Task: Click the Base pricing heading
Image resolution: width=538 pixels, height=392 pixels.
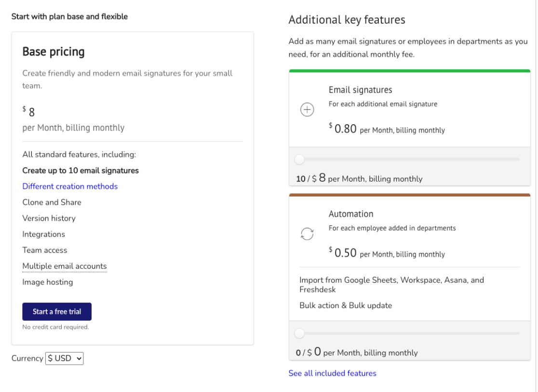Action: point(54,52)
